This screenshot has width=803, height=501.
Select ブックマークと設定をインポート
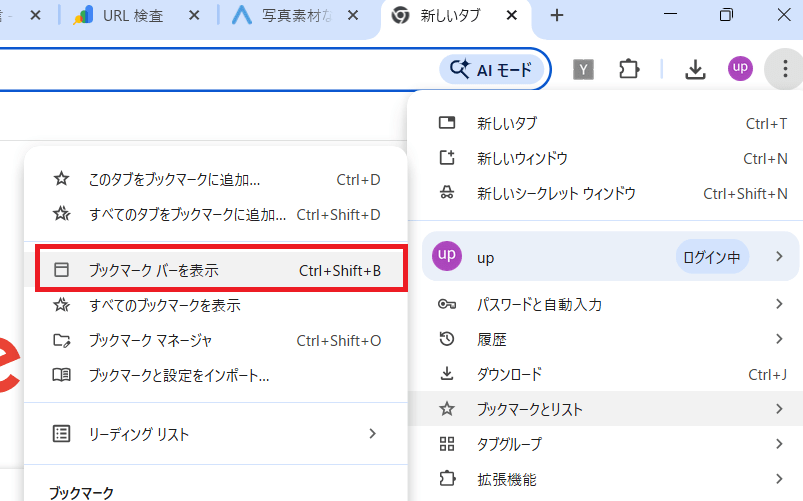pyautogui.click(x=179, y=375)
